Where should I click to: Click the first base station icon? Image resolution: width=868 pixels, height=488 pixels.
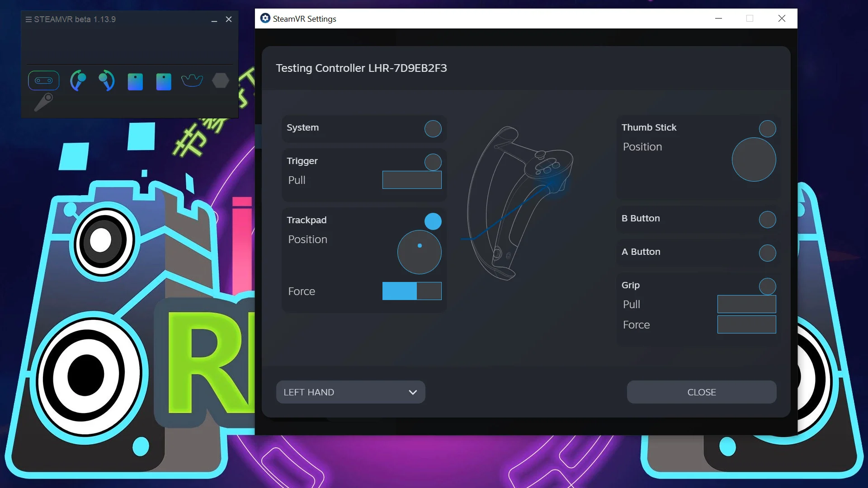coord(135,82)
